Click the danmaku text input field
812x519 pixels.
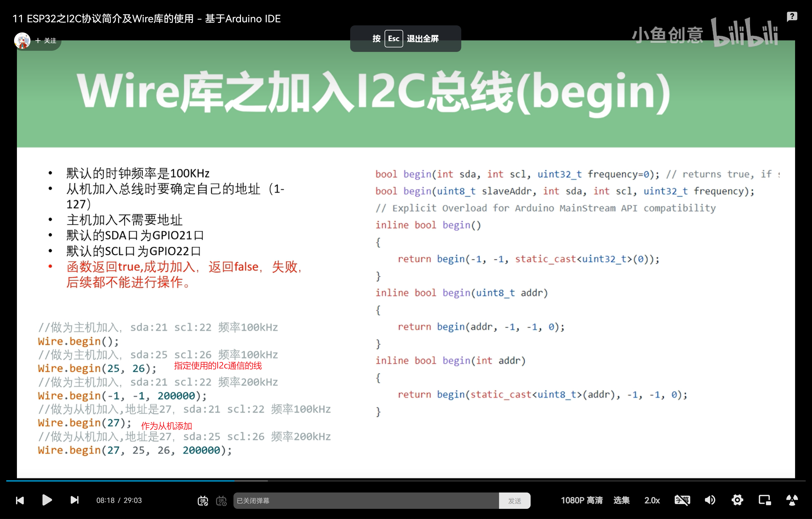pos(366,501)
